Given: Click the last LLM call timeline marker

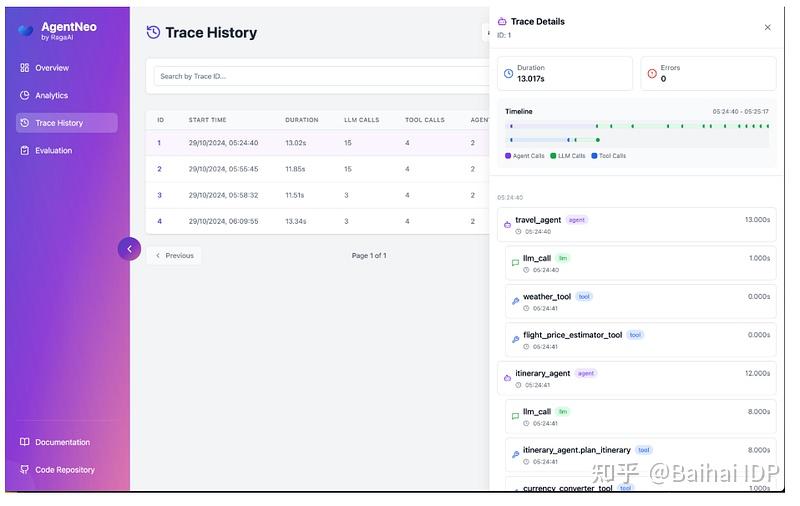Looking at the screenshot, I should point(768,126).
